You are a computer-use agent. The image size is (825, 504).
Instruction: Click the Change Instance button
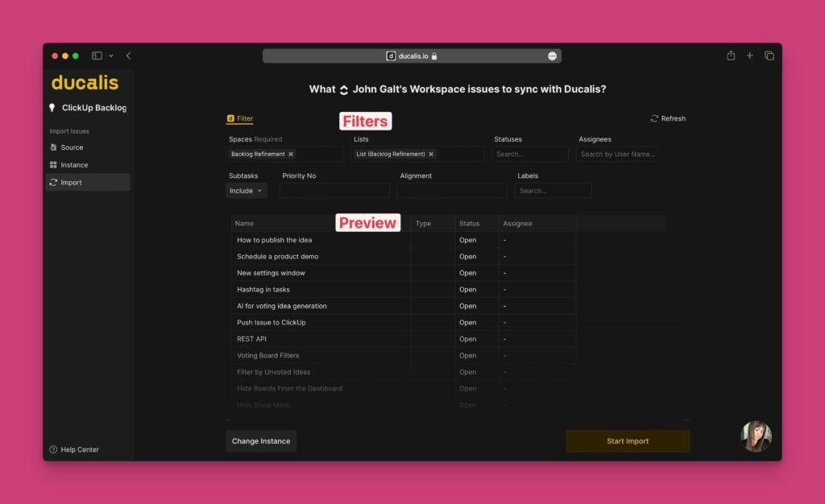pyautogui.click(x=261, y=441)
